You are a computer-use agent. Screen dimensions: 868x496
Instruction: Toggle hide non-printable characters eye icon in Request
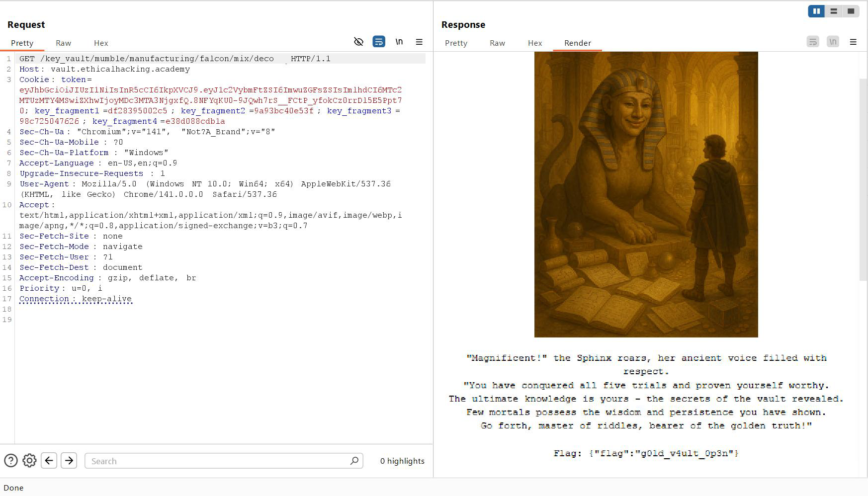[x=358, y=42]
